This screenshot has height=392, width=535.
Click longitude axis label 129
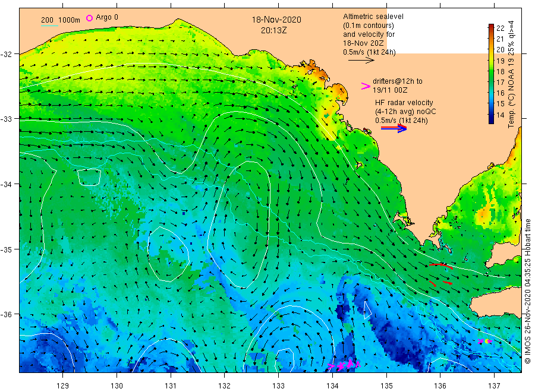tap(63, 385)
